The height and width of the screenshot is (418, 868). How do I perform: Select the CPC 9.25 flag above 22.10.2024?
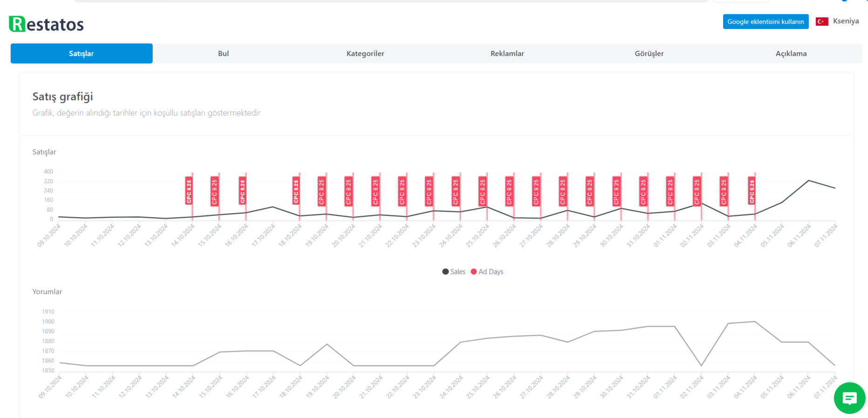click(402, 191)
